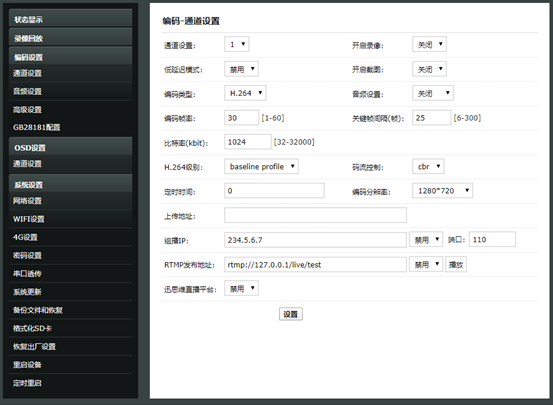The height and width of the screenshot is (405, 553).
Task: Open the 编码类型 H.264 dropdown
Action: pyautogui.click(x=245, y=93)
